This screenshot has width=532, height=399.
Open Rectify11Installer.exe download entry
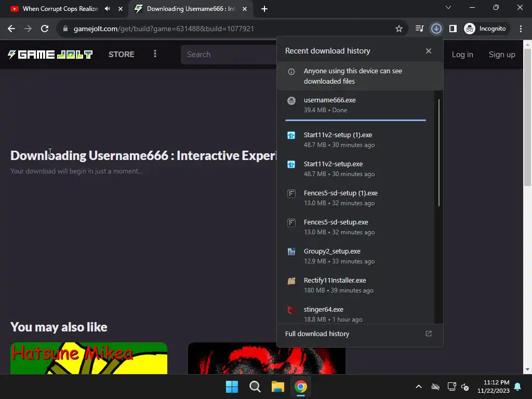355,286
